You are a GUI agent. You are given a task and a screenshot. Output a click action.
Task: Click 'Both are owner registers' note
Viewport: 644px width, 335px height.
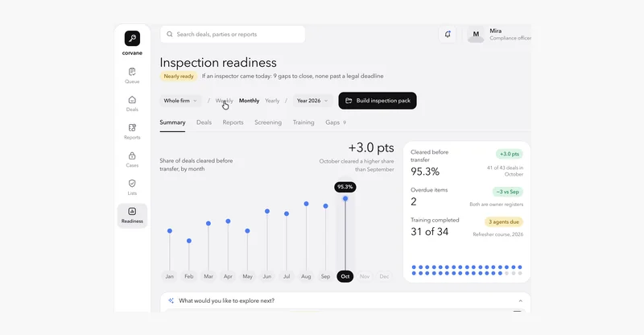point(496,205)
